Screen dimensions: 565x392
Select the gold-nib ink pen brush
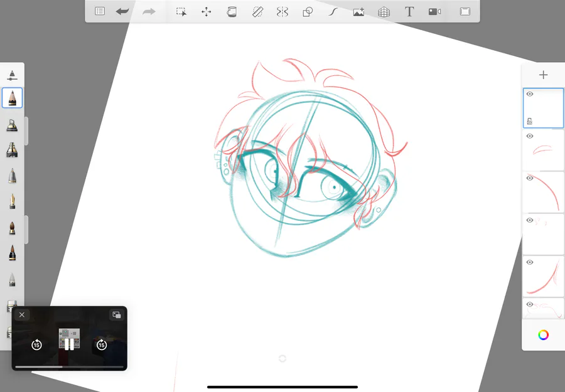tap(13, 201)
